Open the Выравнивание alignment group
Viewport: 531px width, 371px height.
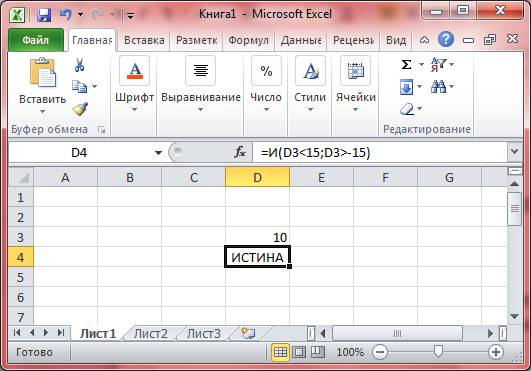200,84
